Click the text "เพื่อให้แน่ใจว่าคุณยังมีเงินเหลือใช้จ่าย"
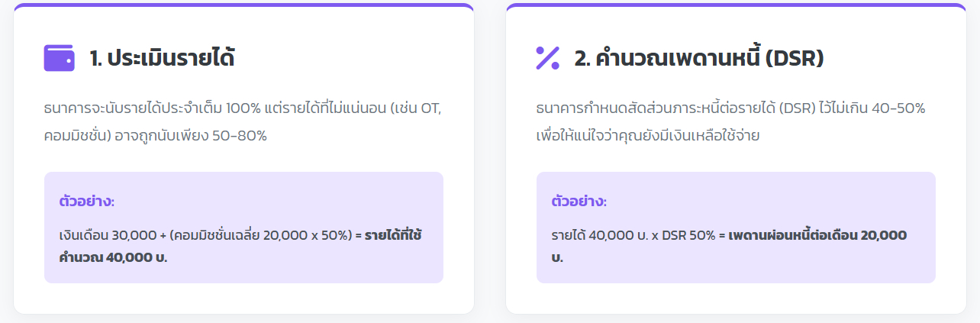 [647, 136]
